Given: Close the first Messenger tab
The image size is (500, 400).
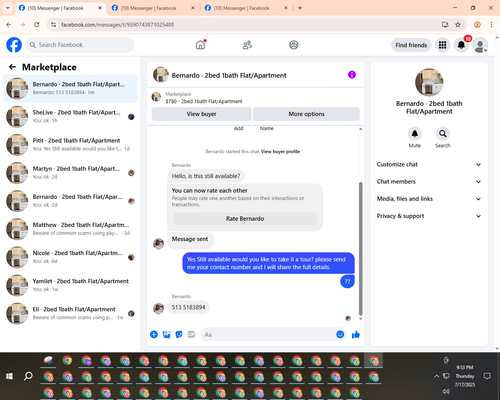Looking at the screenshot, I should coord(100,8).
